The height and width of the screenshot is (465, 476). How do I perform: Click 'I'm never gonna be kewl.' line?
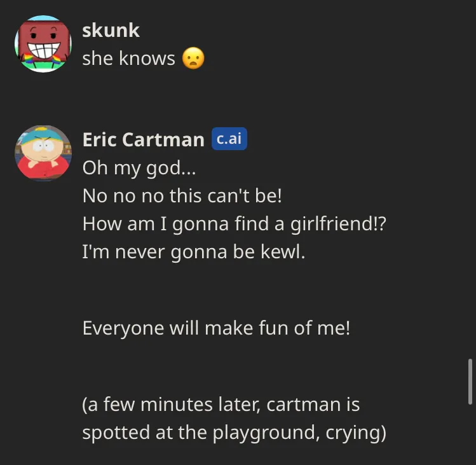point(194,252)
